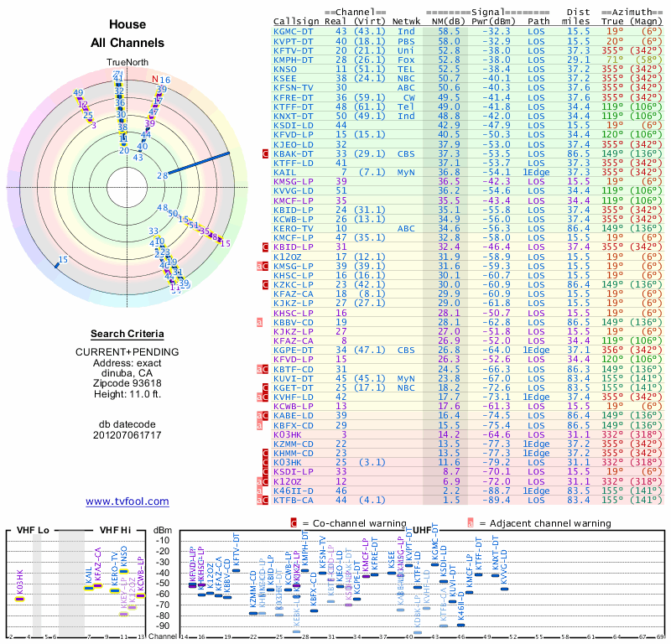Screen dimensions: 671x644
Task: Select the KSEE callsign in the table
Action: tap(285, 78)
